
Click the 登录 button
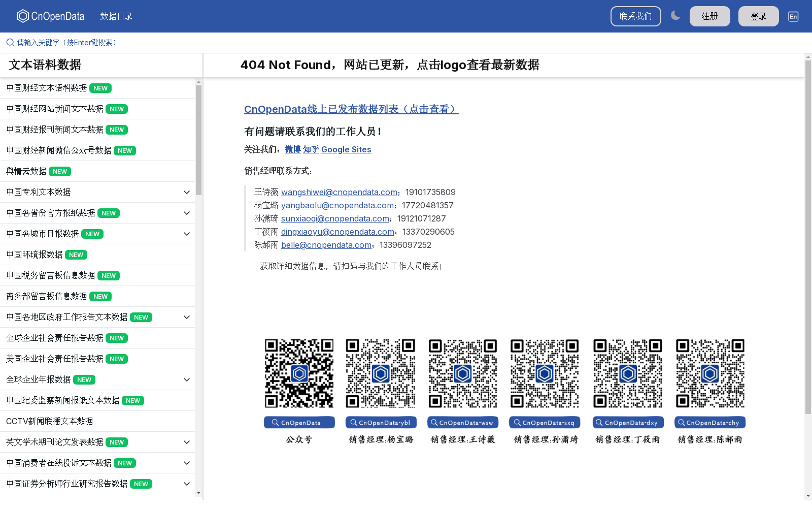(x=758, y=16)
